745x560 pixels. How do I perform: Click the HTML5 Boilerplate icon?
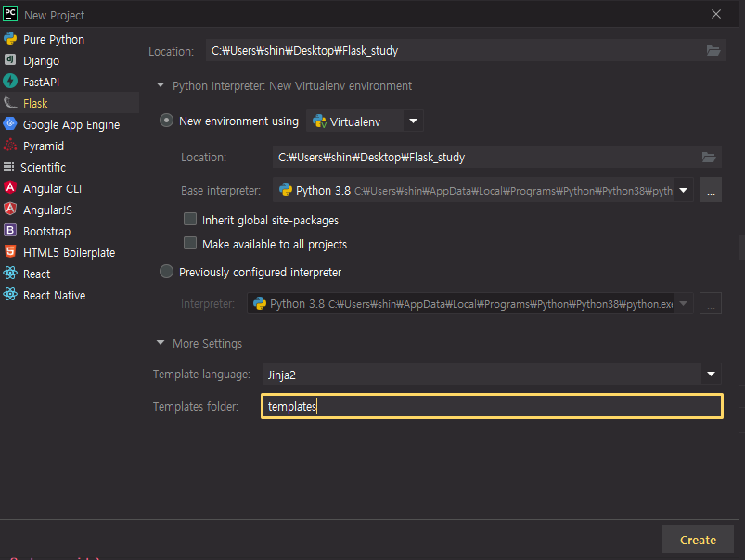10,251
